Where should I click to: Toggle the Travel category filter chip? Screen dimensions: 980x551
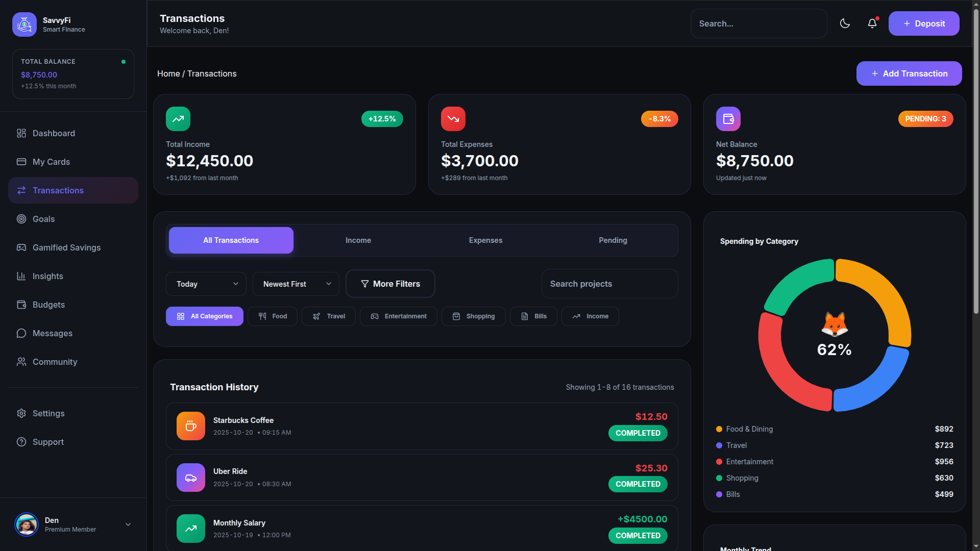coord(329,316)
